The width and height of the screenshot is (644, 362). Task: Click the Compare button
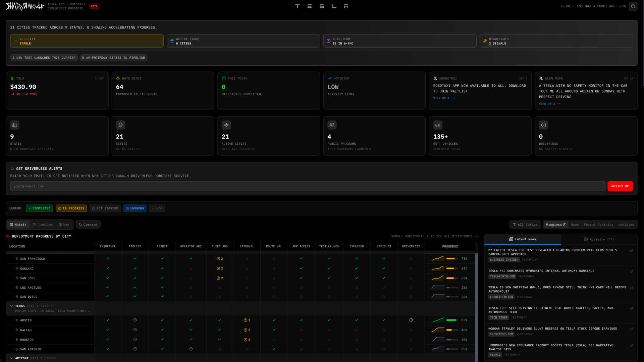pyautogui.click(x=88, y=225)
